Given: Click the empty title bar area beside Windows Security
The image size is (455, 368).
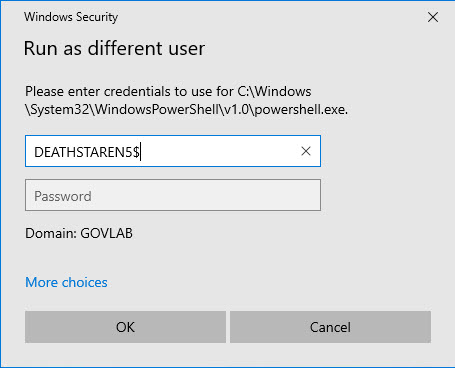Looking at the screenshot, I should pyautogui.click(x=267, y=17).
